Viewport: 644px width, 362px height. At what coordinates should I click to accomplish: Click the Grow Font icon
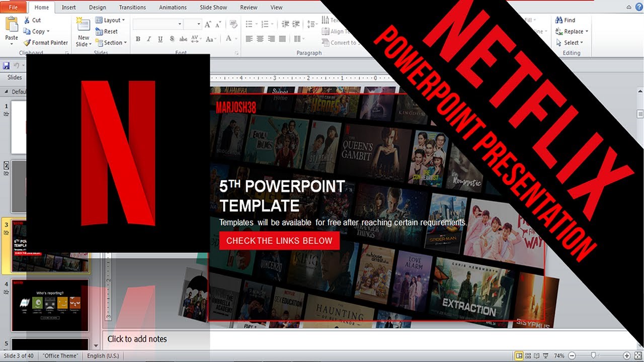[x=208, y=24]
